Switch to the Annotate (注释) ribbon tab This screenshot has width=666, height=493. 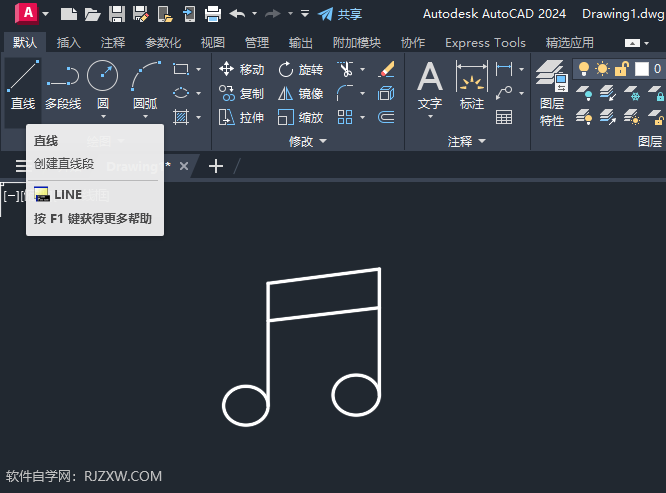click(x=113, y=42)
